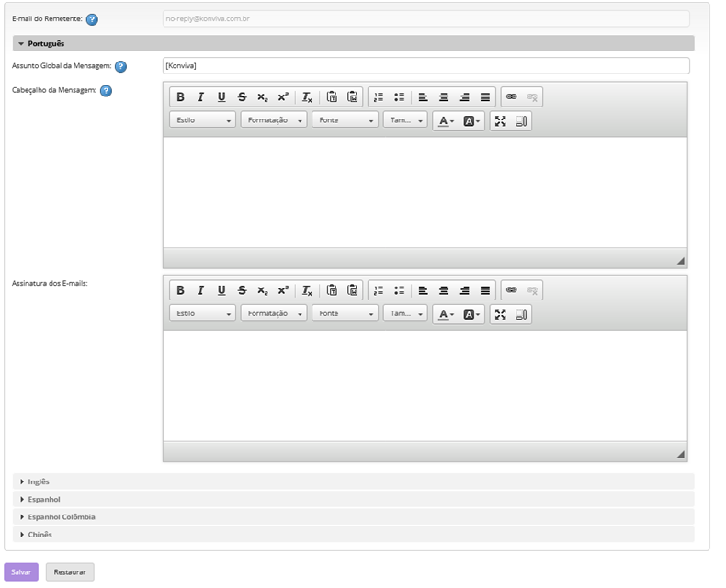The height and width of the screenshot is (588, 726).
Task: Center-align text in the Cabeçalho editor
Action: tap(444, 97)
